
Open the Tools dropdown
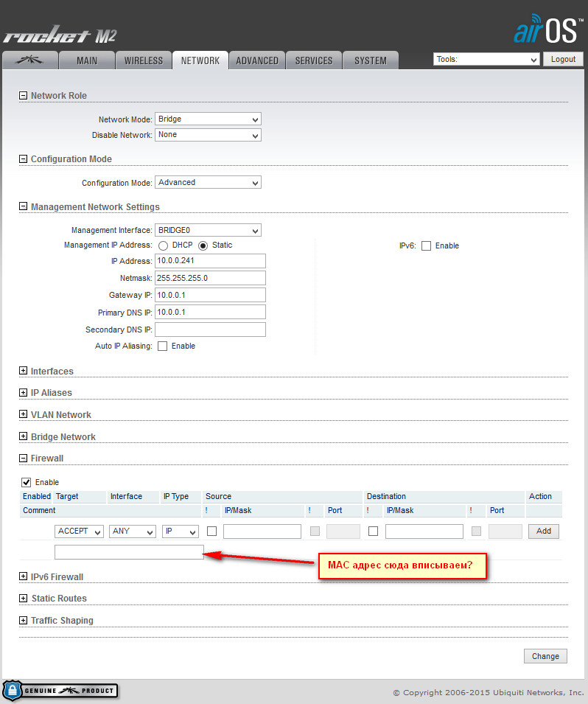tap(486, 59)
